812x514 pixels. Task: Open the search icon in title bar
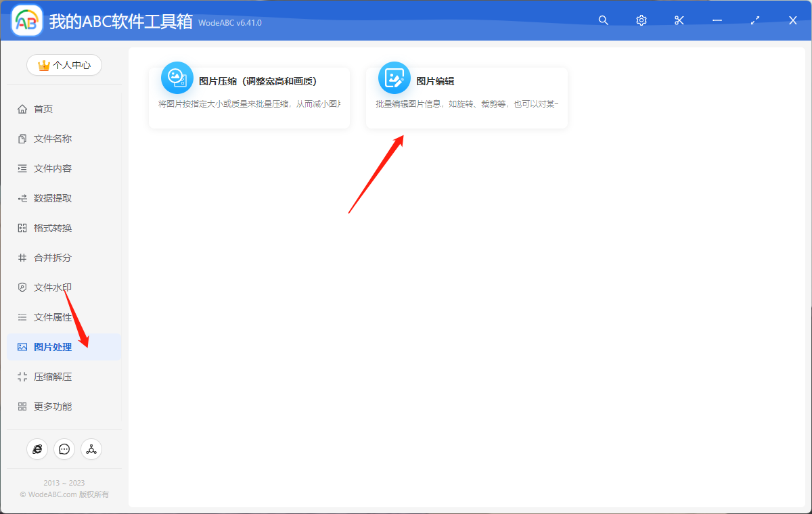(603, 20)
